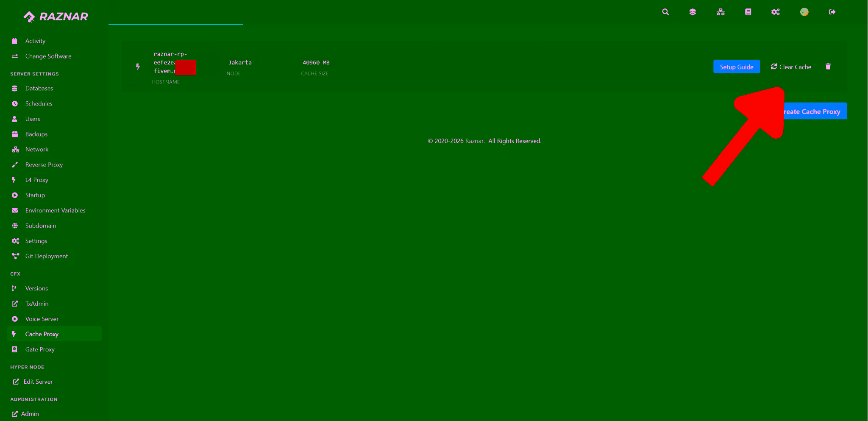Go to Environment Variables
Image resolution: width=868 pixels, height=421 pixels.
point(54,210)
